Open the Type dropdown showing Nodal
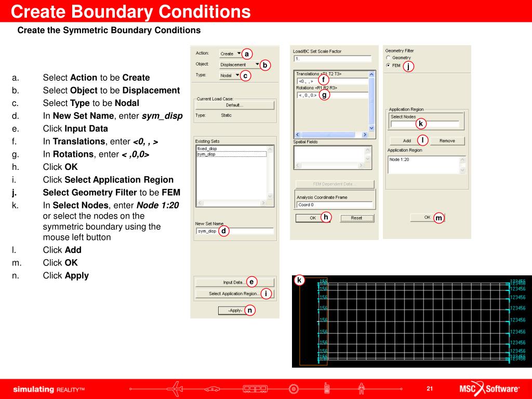 (230, 75)
